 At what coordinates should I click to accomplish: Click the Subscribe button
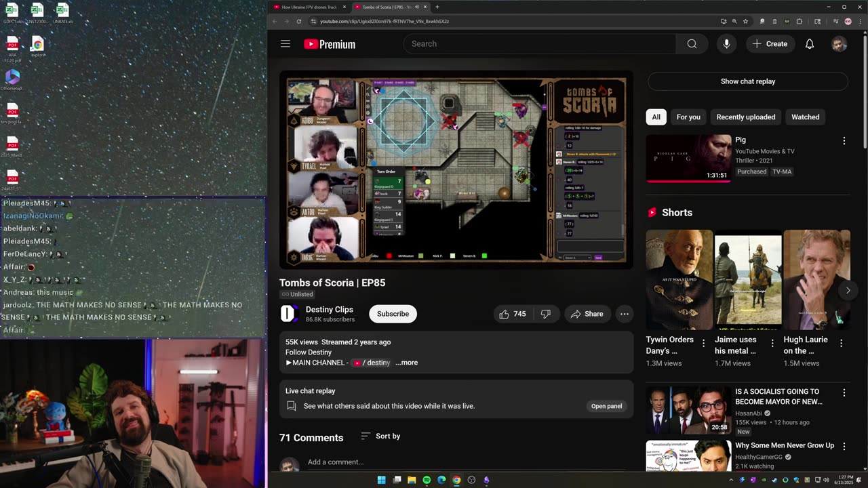pos(393,314)
